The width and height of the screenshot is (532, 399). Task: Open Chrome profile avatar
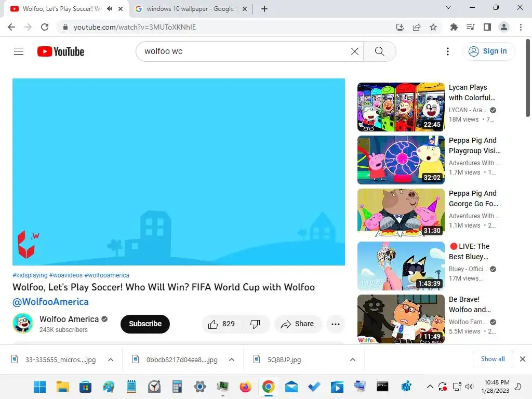pyautogui.click(x=504, y=27)
